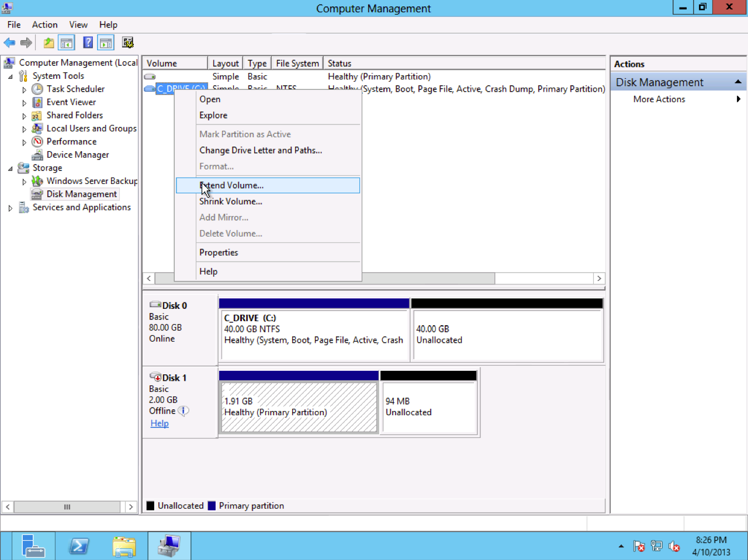Click the Back arrow toolbar icon
This screenshot has width=748, height=560.
tap(9, 43)
